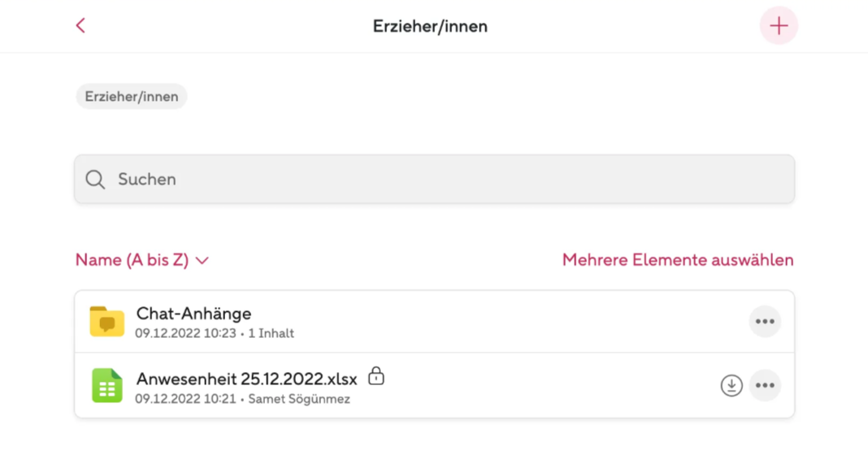Viewport: 868px width, 472px height.
Task: Click the lock icon beside Anwesenheit file
Action: point(375,375)
